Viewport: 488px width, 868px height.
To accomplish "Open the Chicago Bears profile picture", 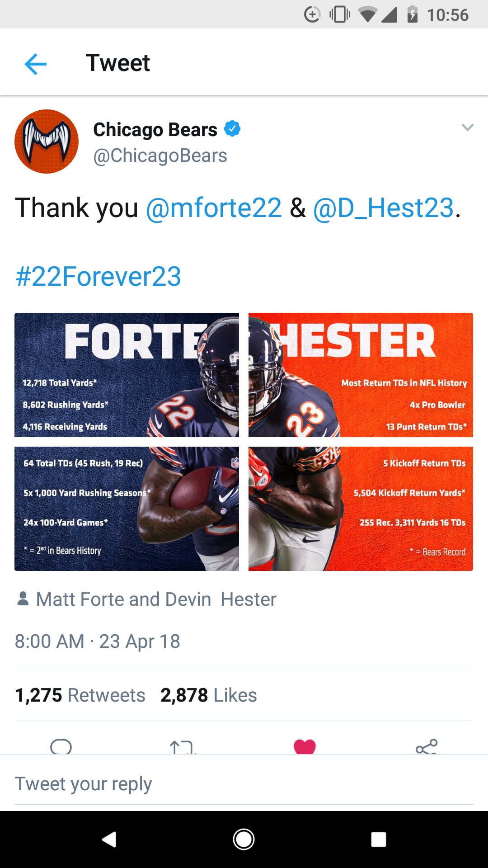I will tap(47, 142).
